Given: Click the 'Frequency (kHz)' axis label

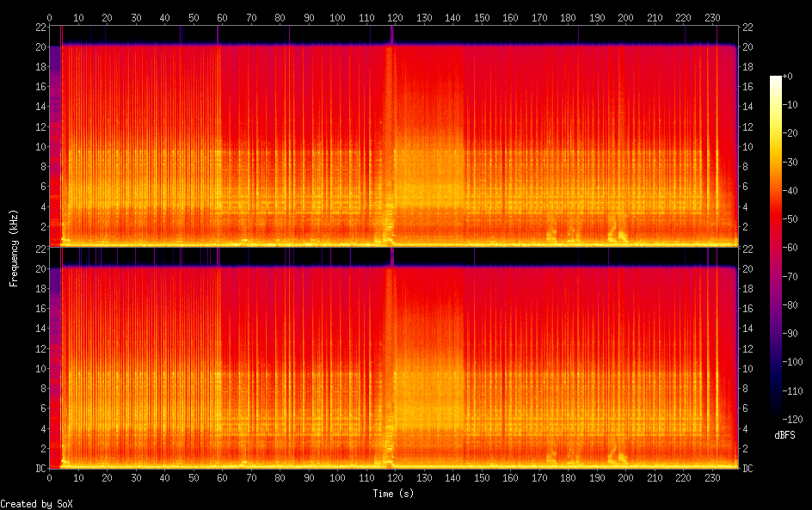Looking at the screenshot, I should pos(14,248).
